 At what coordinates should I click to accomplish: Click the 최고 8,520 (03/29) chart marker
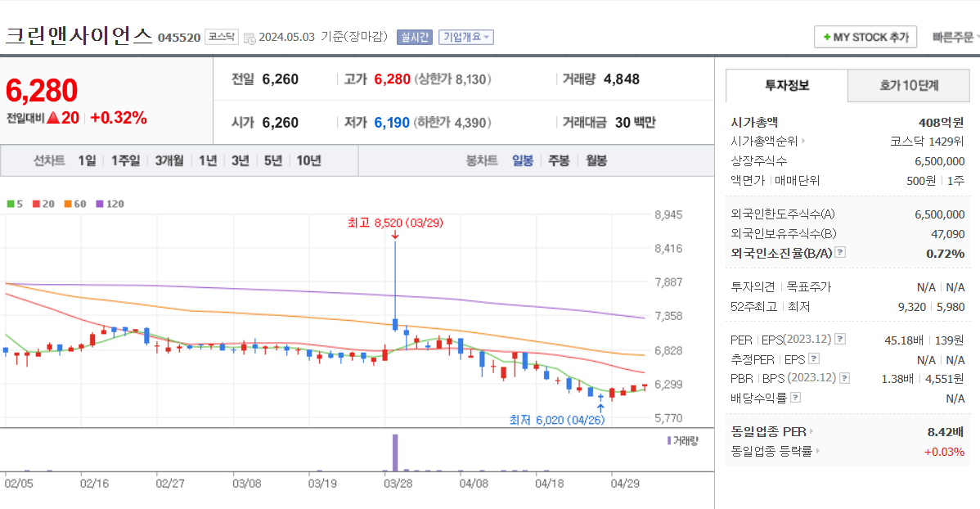[395, 223]
